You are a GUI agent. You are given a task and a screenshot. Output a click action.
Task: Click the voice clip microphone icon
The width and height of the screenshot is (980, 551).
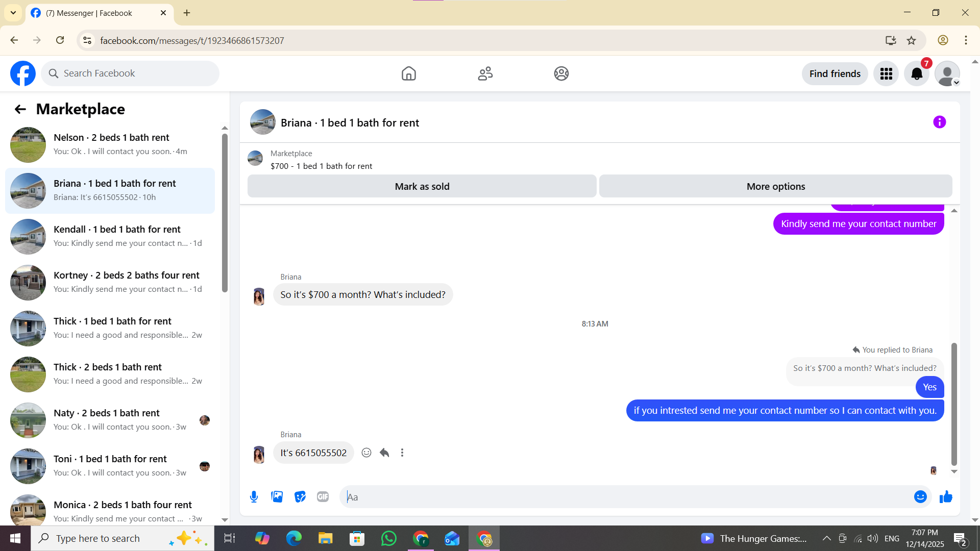pos(254,497)
